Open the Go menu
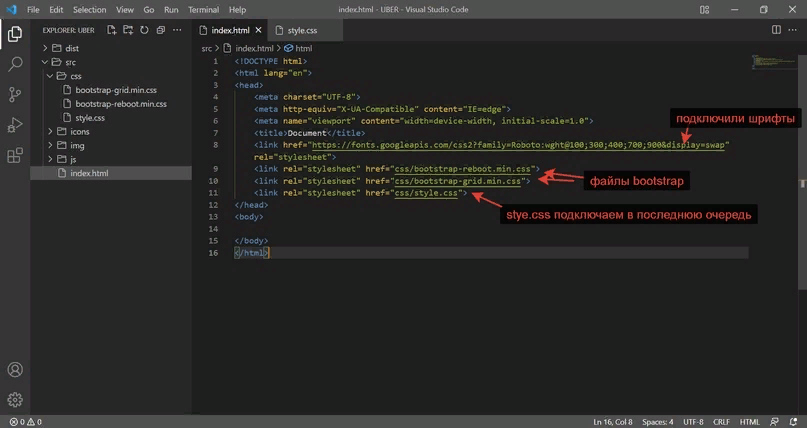Image resolution: width=807 pixels, height=428 pixels. coord(149,9)
